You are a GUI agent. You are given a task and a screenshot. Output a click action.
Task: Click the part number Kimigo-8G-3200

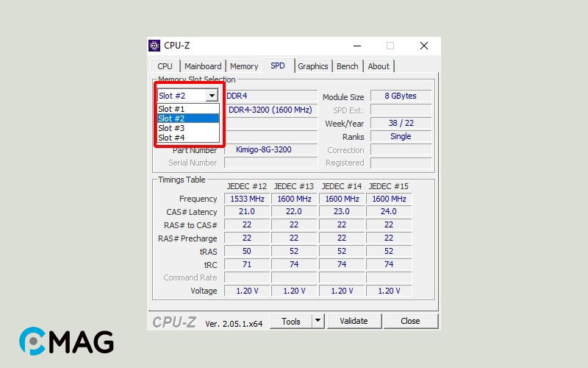click(x=270, y=149)
